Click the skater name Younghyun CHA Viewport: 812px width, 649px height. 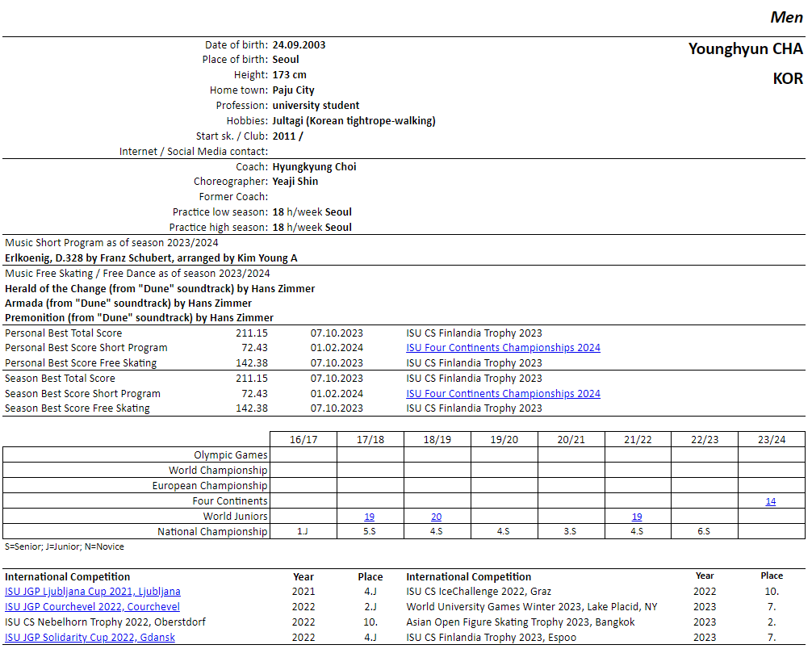[745, 48]
